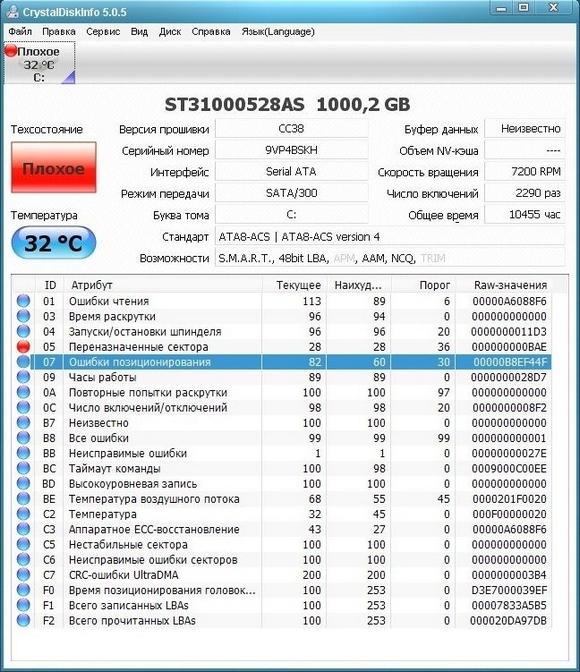The height and width of the screenshot is (672, 580).
Task: Click the status icon for Все ошибки
Action: click(x=23, y=438)
